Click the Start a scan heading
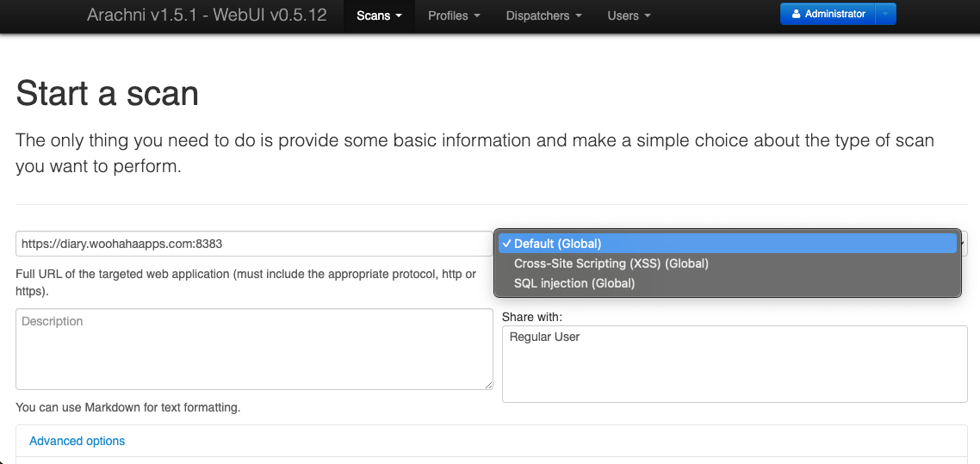 point(108,94)
